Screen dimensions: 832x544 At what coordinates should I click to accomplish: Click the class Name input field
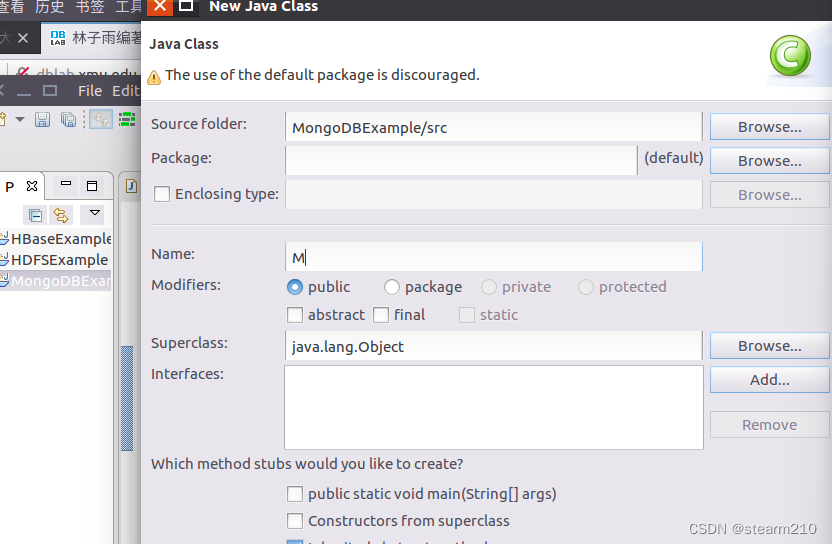493,257
